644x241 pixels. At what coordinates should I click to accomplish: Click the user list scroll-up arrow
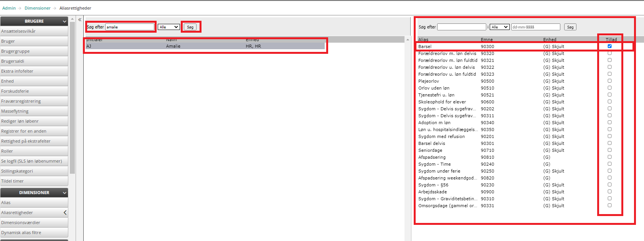pyautogui.click(x=408, y=40)
